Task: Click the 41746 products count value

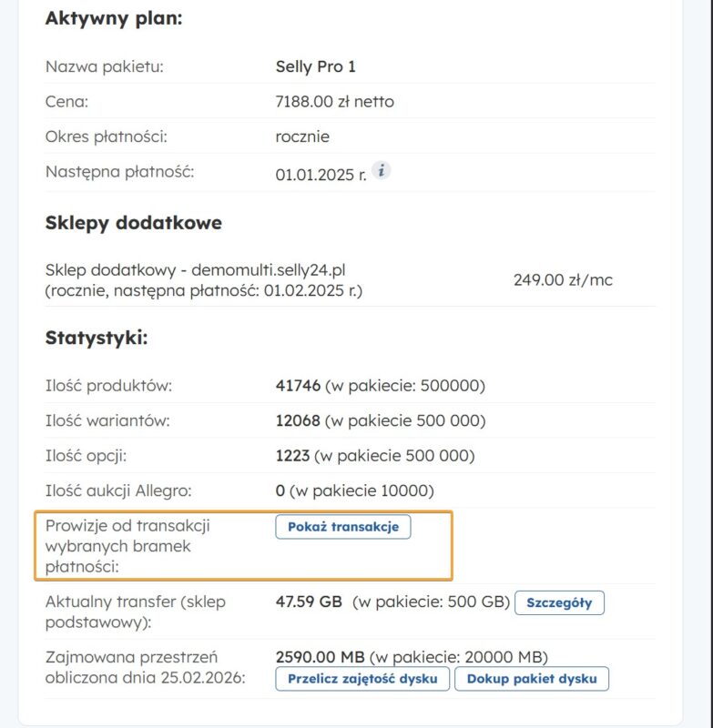Action: click(x=298, y=386)
